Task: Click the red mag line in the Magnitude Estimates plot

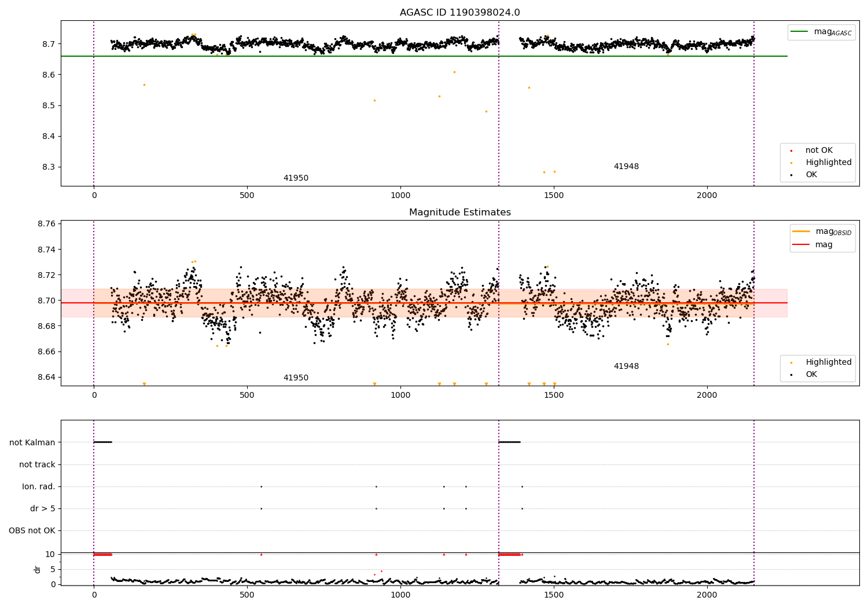Action: point(424,303)
